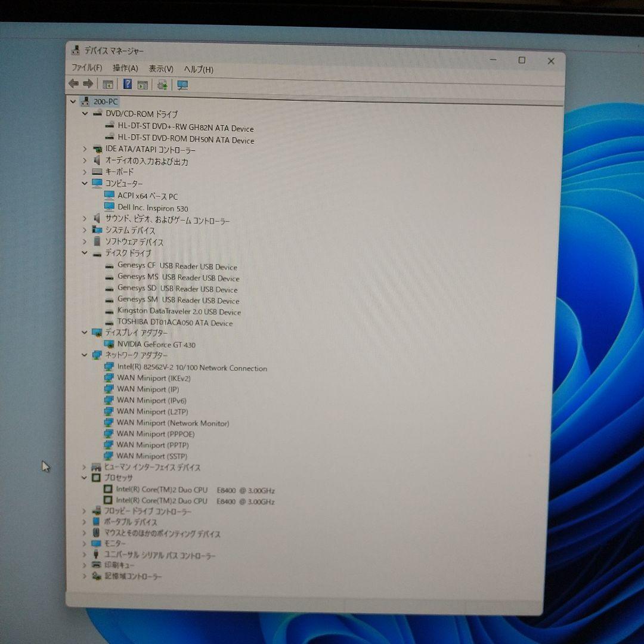Expand フロッピー ドライブ コントローラー category
Screen dimensions: 644x644
coord(84,511)
